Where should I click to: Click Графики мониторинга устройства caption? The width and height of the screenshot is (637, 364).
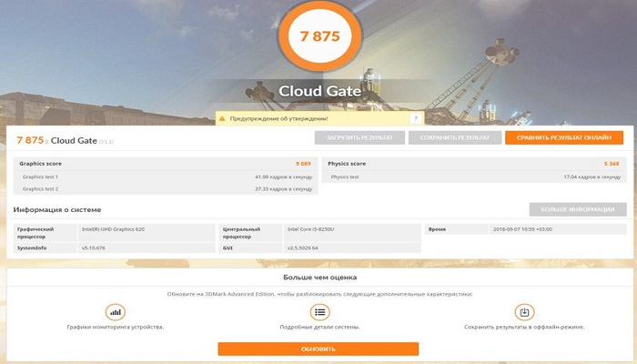point(116,327)
